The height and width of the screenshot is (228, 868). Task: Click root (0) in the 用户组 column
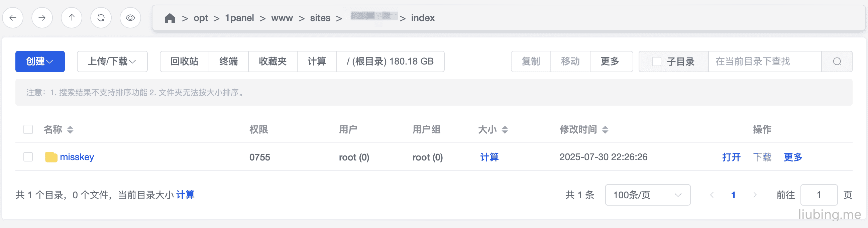tap(428, 157)
